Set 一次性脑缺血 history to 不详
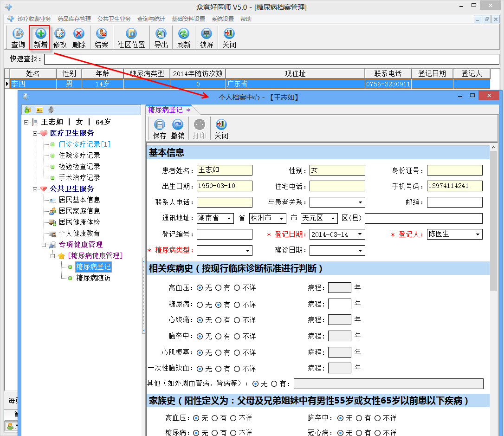The width and height of the screenshot is (504, 436). [x=237, y=369]
